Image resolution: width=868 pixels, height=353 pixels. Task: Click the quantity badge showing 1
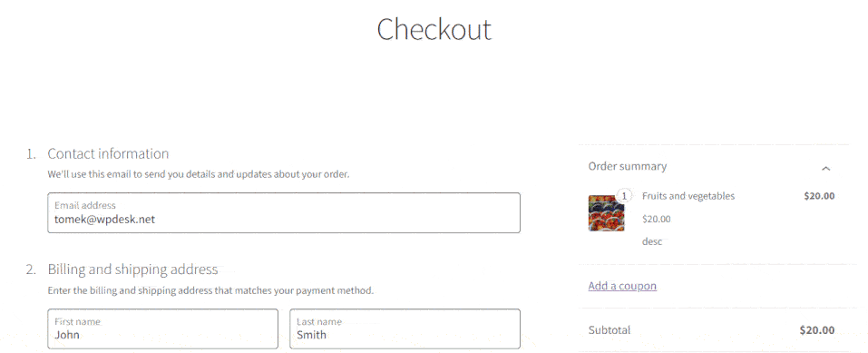point(624,196)
